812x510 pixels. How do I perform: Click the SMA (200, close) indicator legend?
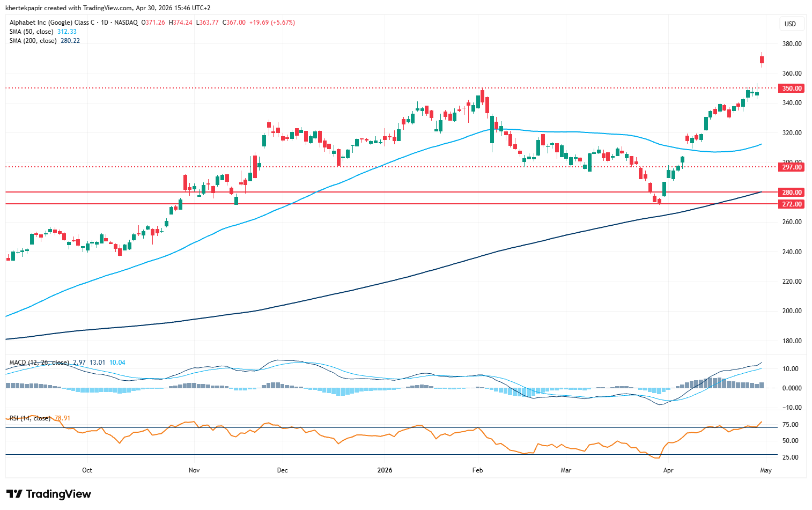pos(33,41)
